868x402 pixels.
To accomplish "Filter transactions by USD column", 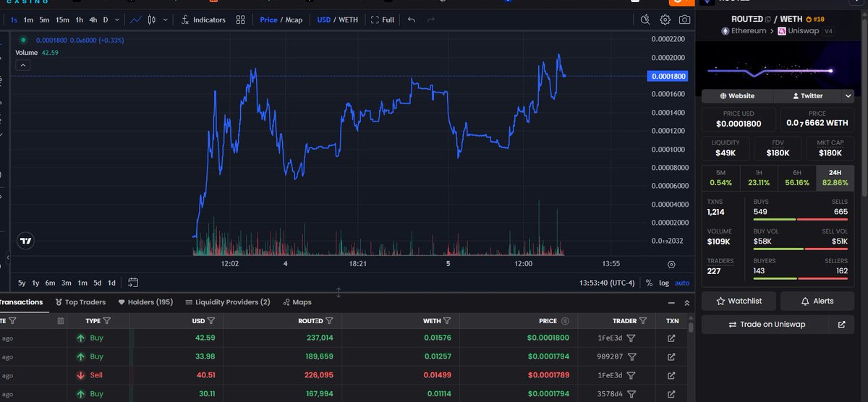I will (x=211, y=320).
